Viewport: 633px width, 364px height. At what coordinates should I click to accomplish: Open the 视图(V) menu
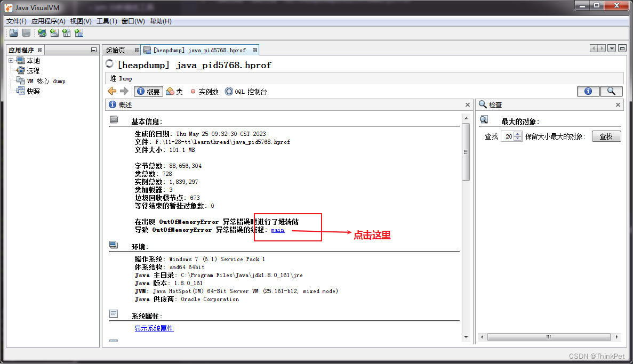81,21
